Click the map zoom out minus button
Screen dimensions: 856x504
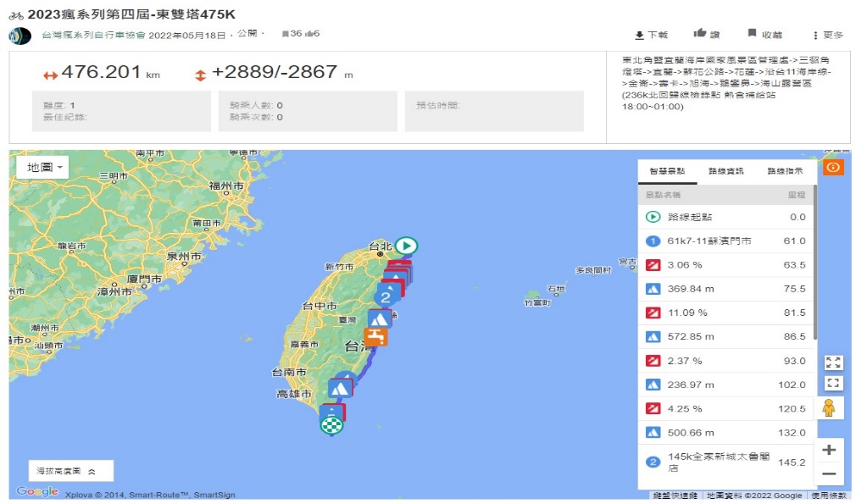(x=829, y=474)
